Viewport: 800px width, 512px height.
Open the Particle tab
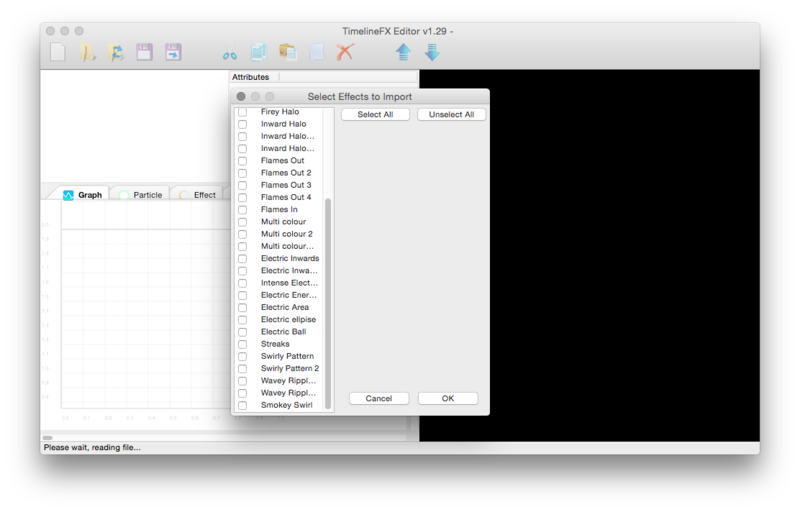click(x=141, y=195)
